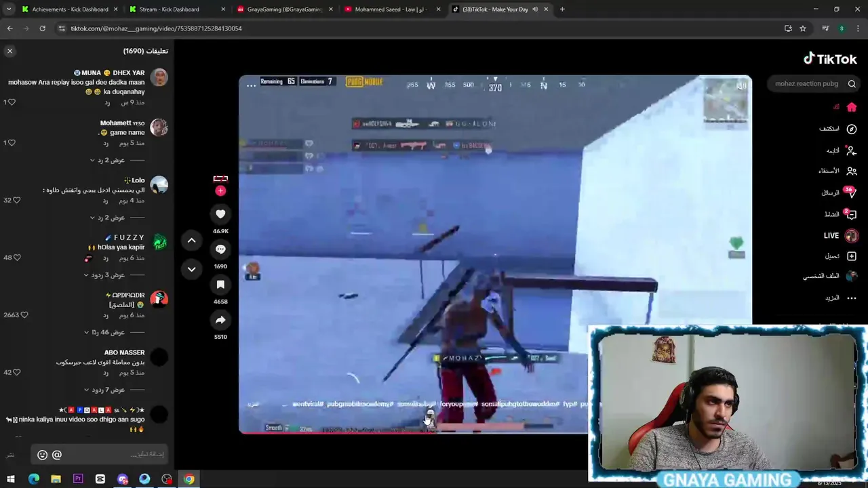The image size is (868, 488).
Task: Open the Chrome profile S avatar
Action: pyautogui.click(x=842, y=28)
